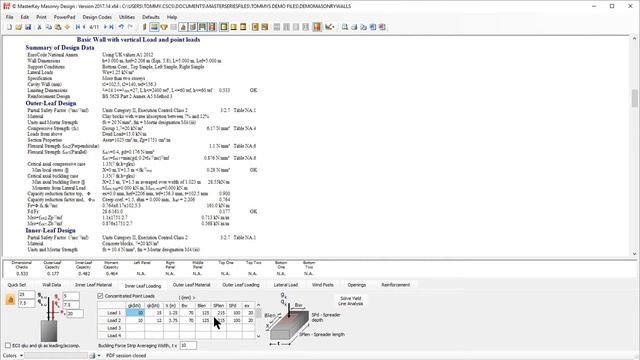Switch to the Inner Leaf Material tab

(93, 285)
